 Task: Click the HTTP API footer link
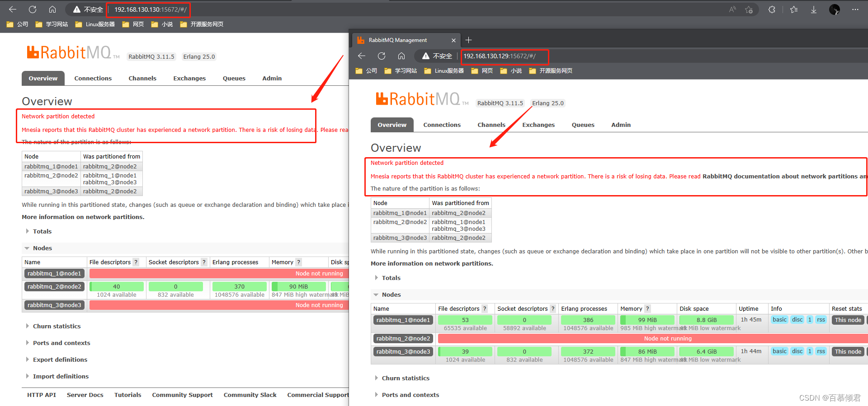pyautogui.click(x=42, y=395)
